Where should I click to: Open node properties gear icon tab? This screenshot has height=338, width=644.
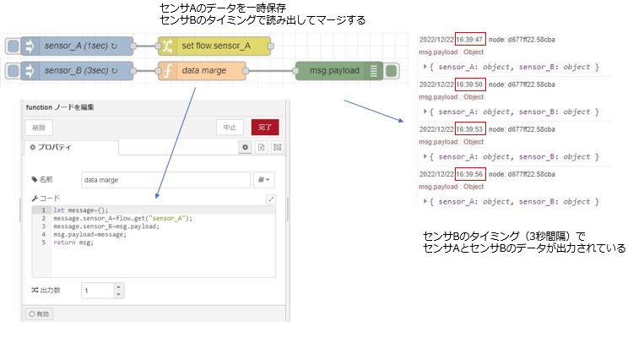[x=245, y=147]
